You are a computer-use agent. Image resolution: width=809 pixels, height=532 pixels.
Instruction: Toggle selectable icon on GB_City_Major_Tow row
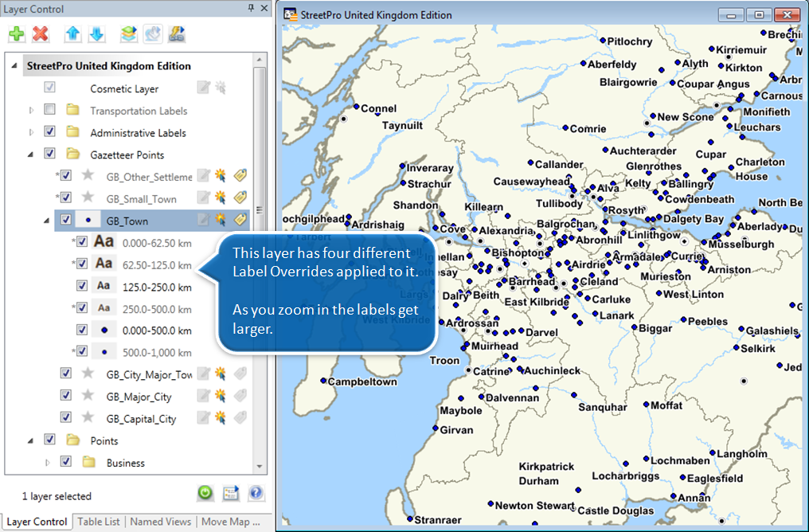221,374
